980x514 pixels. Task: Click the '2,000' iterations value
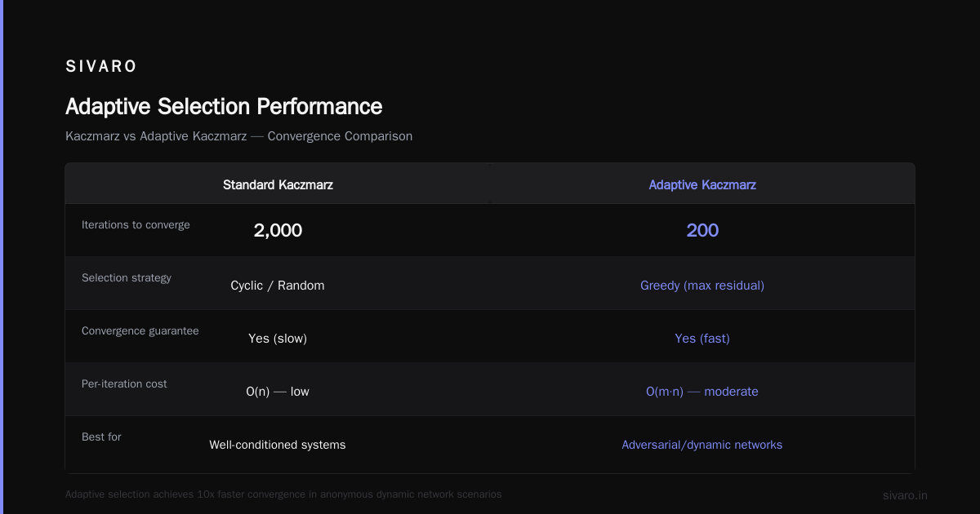point(278,230)
